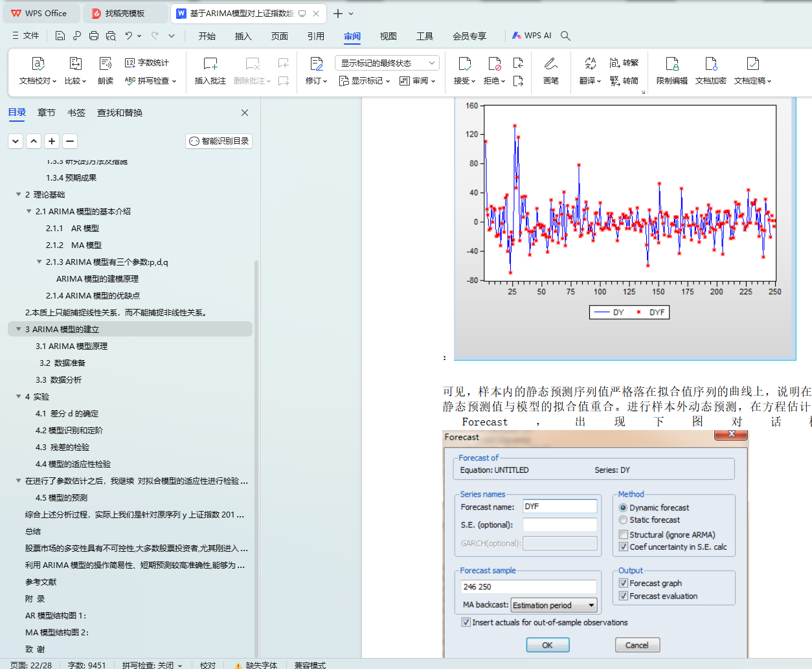Click the outline add (+) button

pos(52,141)
